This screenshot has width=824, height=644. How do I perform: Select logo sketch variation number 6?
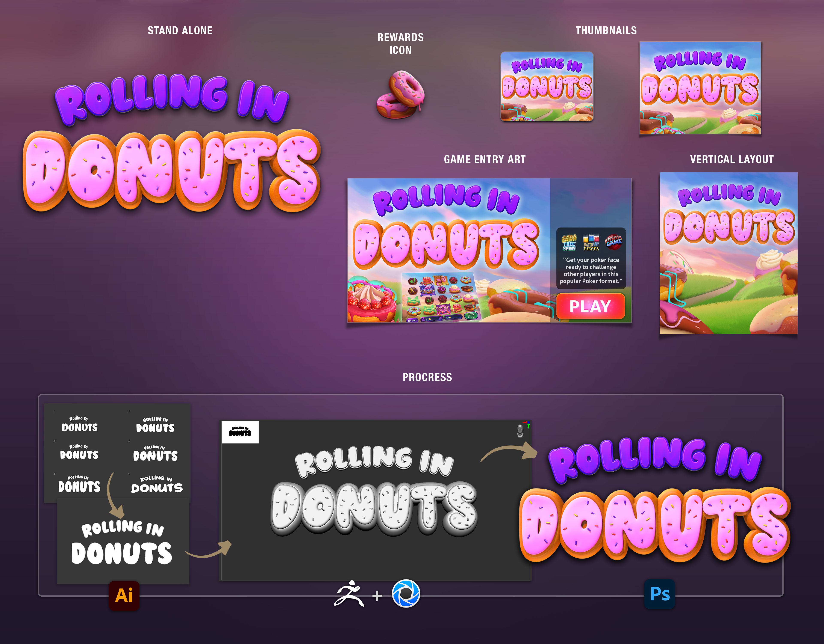[157, 484]
